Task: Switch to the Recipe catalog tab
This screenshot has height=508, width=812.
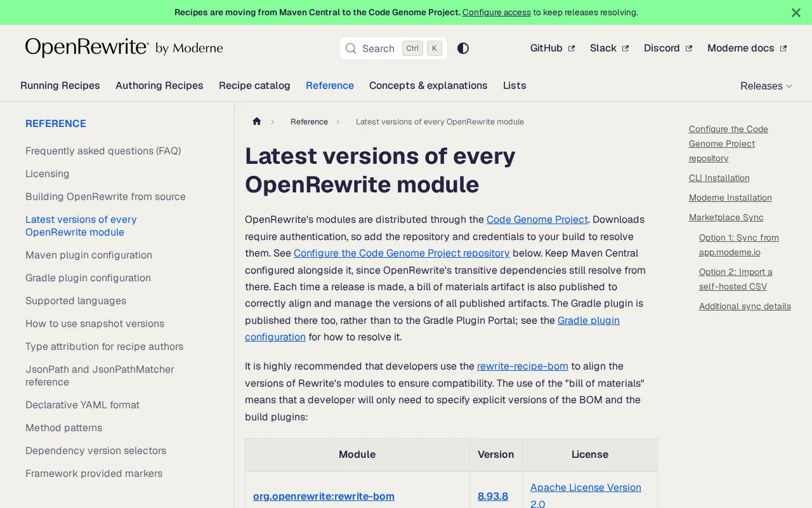Action: tap(254, 85)
